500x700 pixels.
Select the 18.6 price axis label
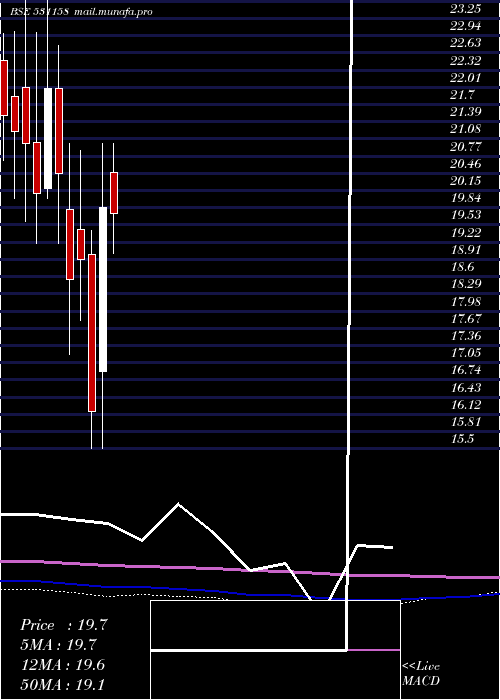pyautogui.click(x=462, y=267)
